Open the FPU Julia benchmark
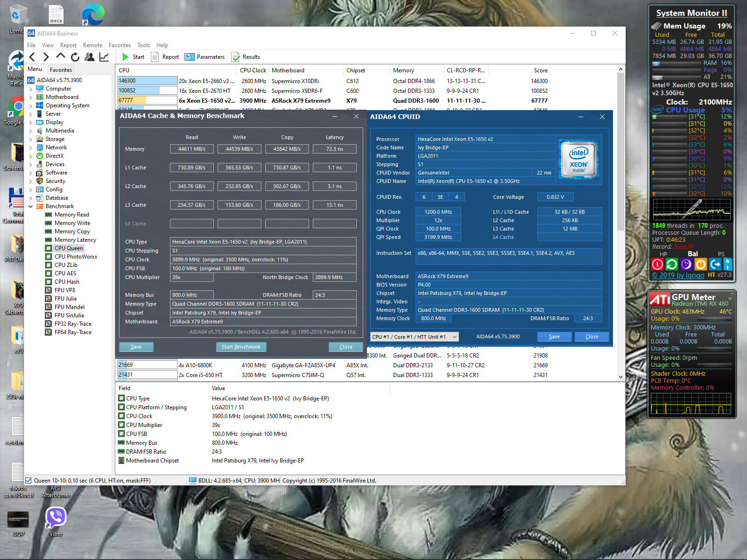The image size is (747, 560). pos(65,299)
